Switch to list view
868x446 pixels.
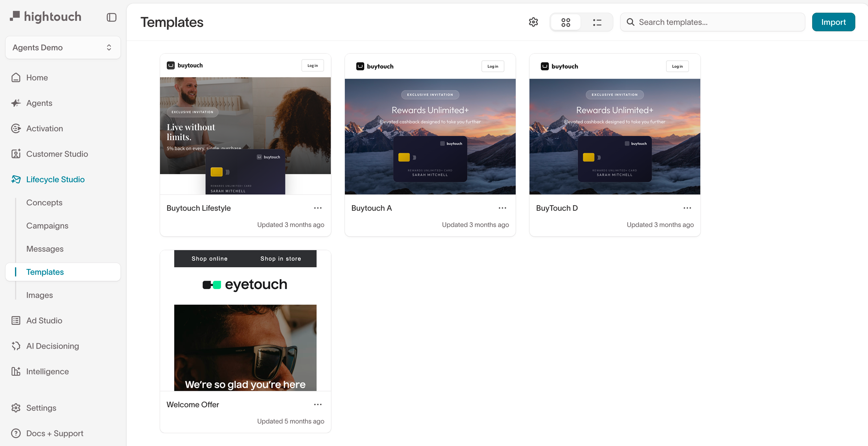point(597,22)
